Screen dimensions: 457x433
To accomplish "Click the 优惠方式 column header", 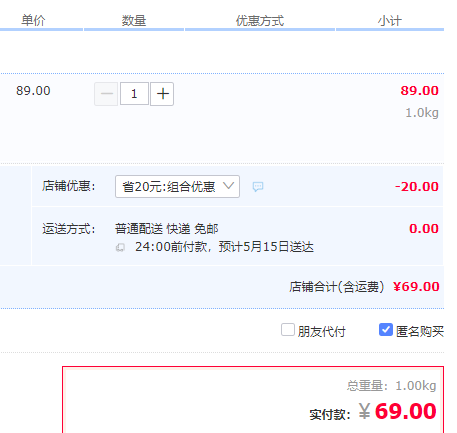I will coord(260,21).
